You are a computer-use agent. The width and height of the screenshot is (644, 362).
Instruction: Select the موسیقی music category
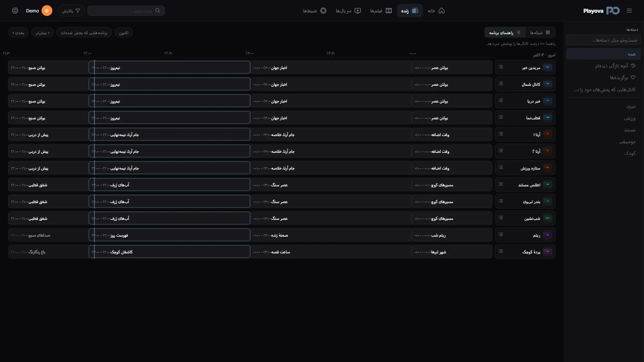pyautogui.click(x=603, y=141)
